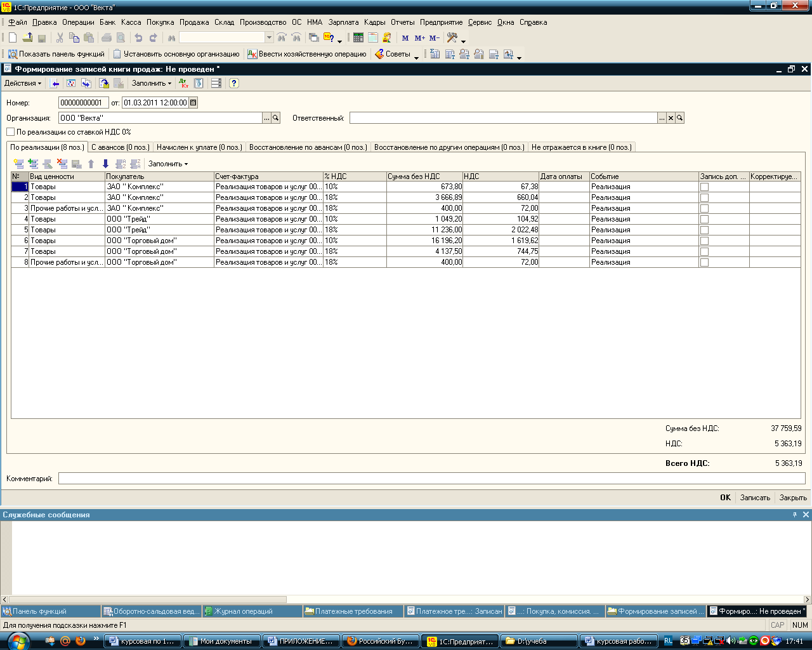Click 'D:\учеба' folder in Windows taskbar
This screenshot has width=812, height=650.
tap(539, 641)
